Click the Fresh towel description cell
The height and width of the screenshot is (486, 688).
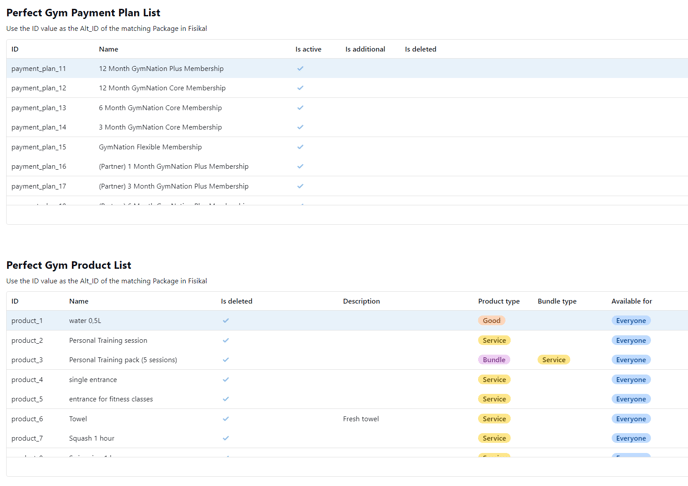(361, 419)
